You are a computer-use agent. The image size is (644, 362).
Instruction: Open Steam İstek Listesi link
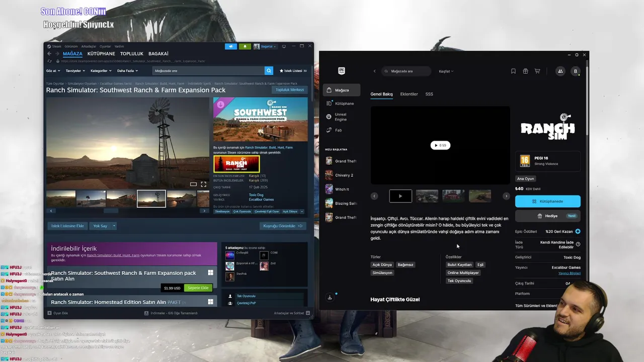(x=293, y=71)
